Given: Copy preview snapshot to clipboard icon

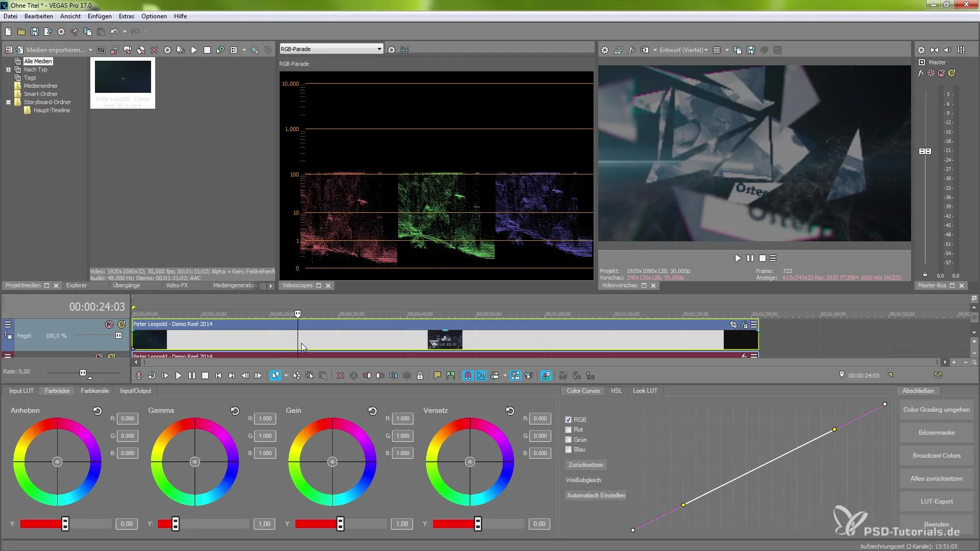Looking at the screenshot, I should click(738, 50).
